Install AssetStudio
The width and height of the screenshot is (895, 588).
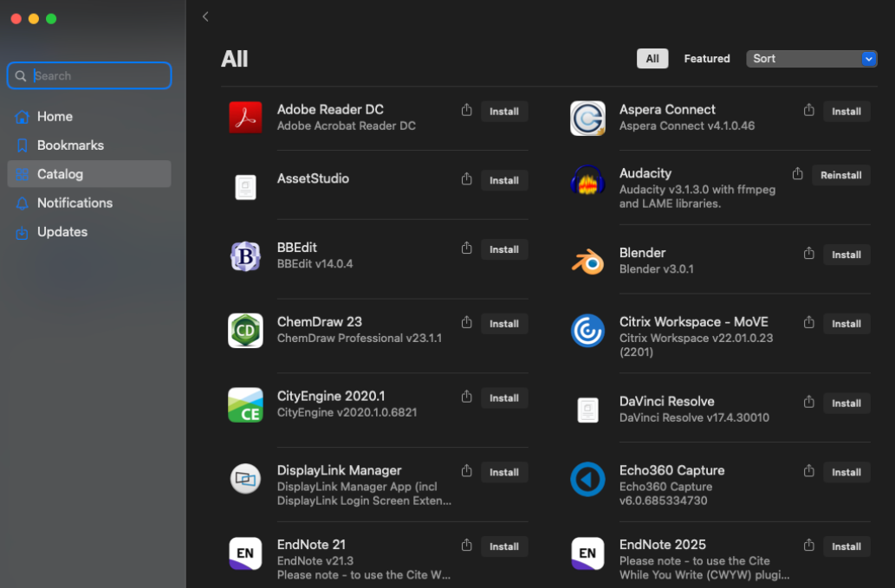pos(504,180)
